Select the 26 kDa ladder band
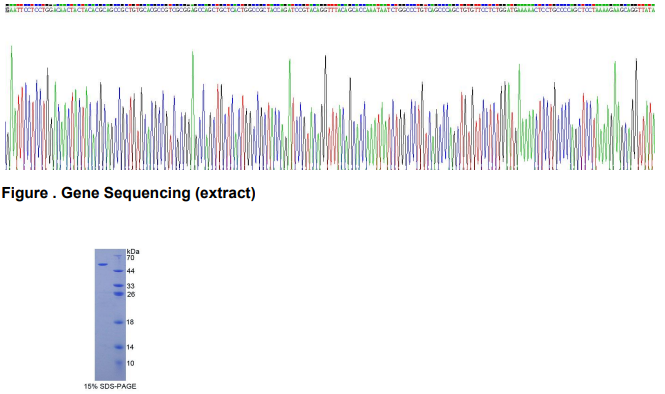 click(x=119, y=294)
